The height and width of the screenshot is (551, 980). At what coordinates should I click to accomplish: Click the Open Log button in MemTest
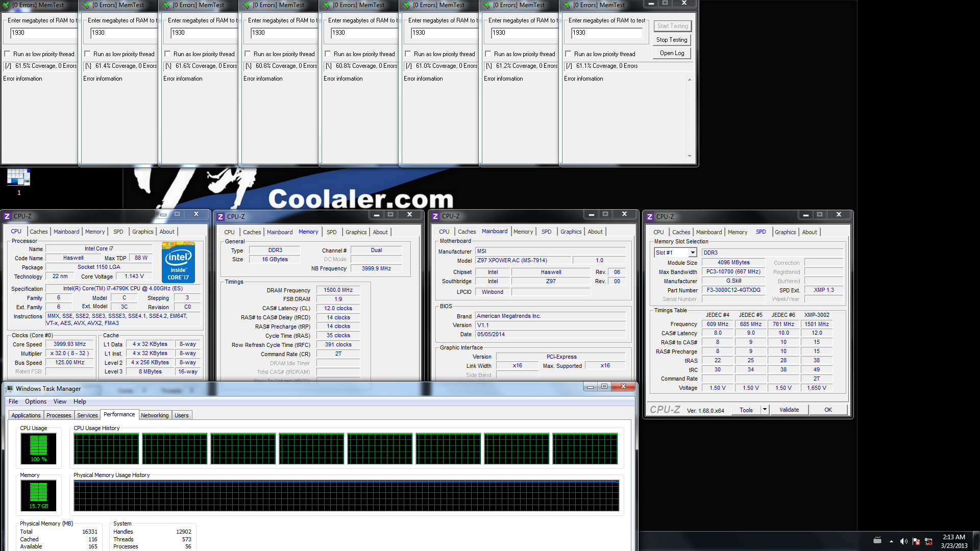coord(672,53)
